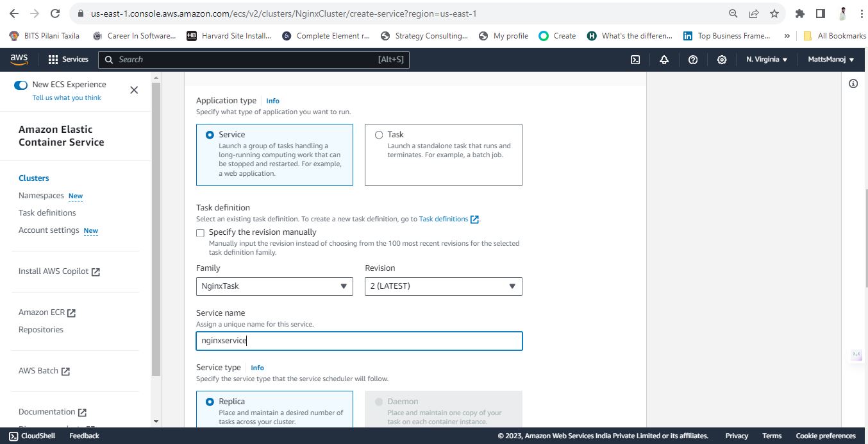The width and height of the screenshot is (868, 444).
Task: Toggle the New ECS Experience switch
Action: (21, 85)
